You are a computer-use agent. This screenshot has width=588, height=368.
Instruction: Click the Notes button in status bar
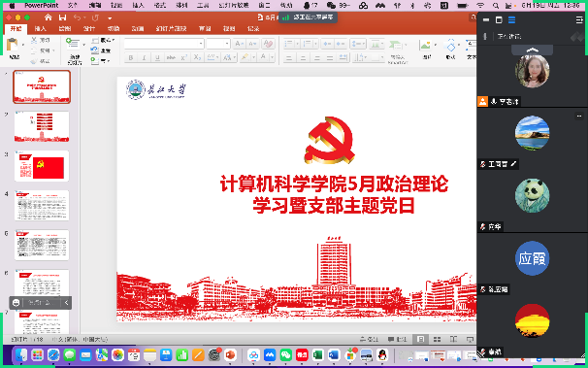(x=369, y=340)
